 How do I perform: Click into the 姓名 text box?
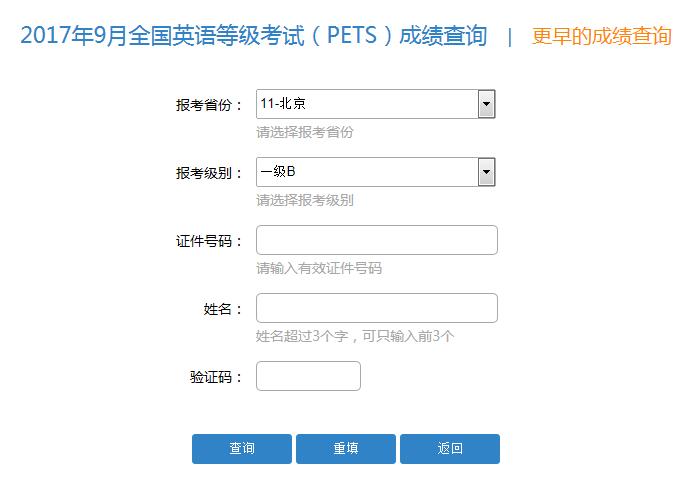(x=377, y=308)
